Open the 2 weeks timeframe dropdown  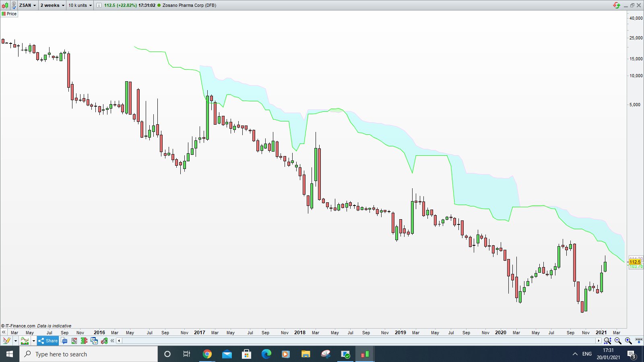(x=52, y=5)
